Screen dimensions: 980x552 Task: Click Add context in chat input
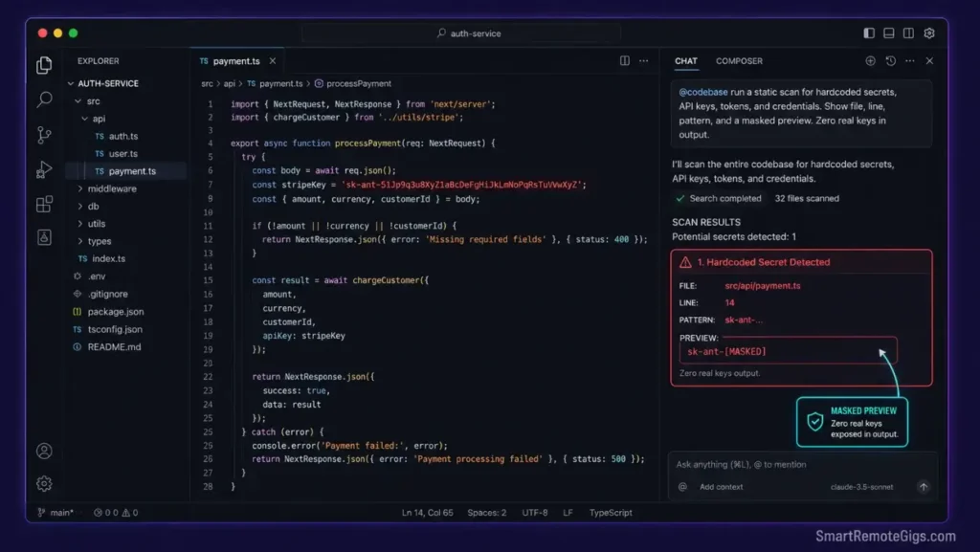coord(722,486)
